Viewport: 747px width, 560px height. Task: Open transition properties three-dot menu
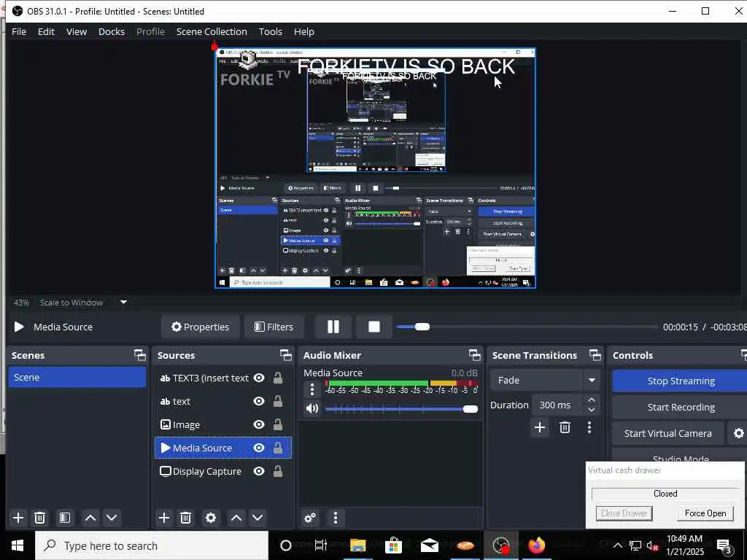(x=589, y=427)
